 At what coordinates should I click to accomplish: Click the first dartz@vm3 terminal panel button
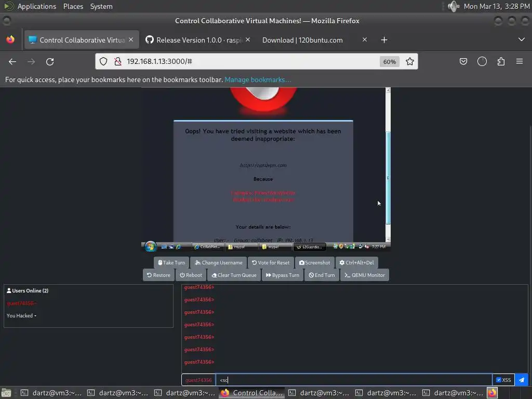[51, 393]
